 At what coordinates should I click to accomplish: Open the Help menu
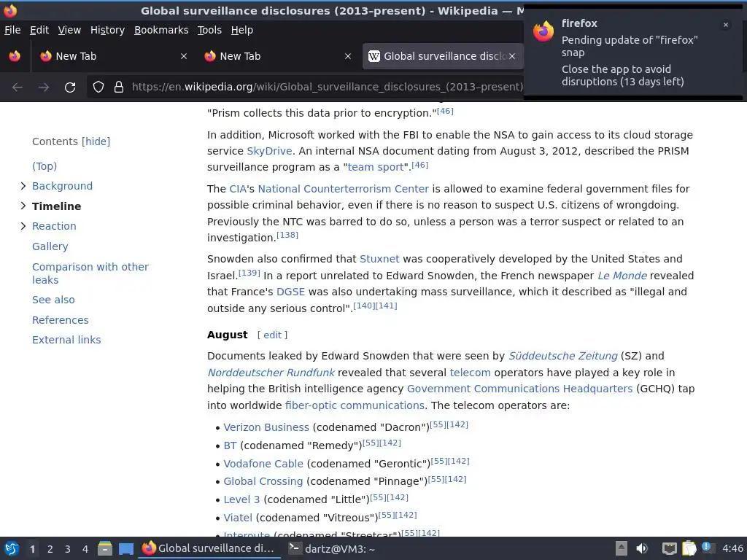tap(242, 30)
